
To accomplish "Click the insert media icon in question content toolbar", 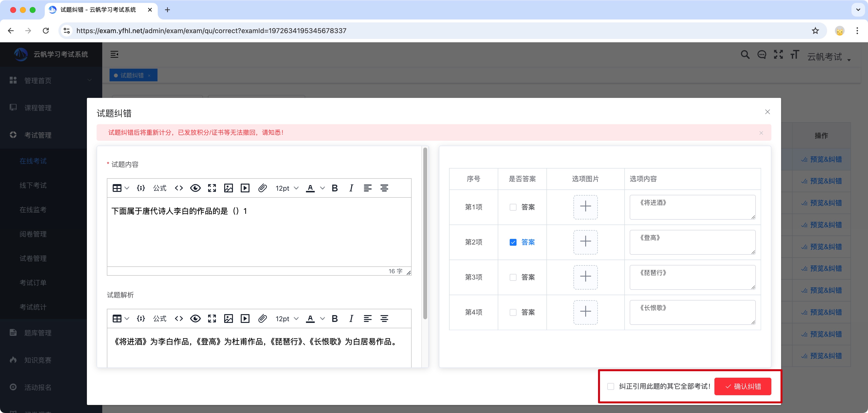I will 245,188.
